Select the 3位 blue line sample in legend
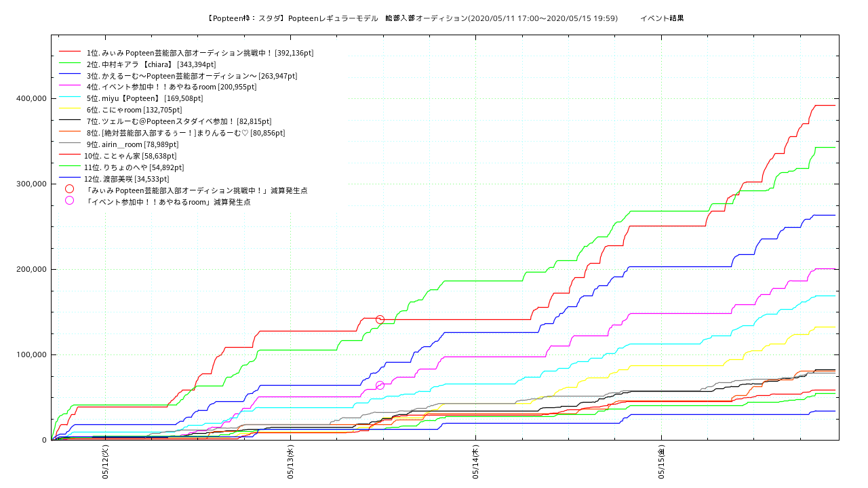Screen dimensions: 868x488 69,75
